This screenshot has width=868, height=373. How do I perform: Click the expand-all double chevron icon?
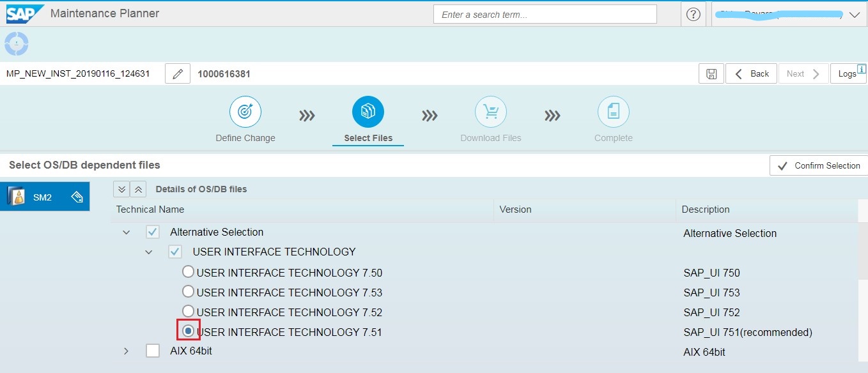121,189
